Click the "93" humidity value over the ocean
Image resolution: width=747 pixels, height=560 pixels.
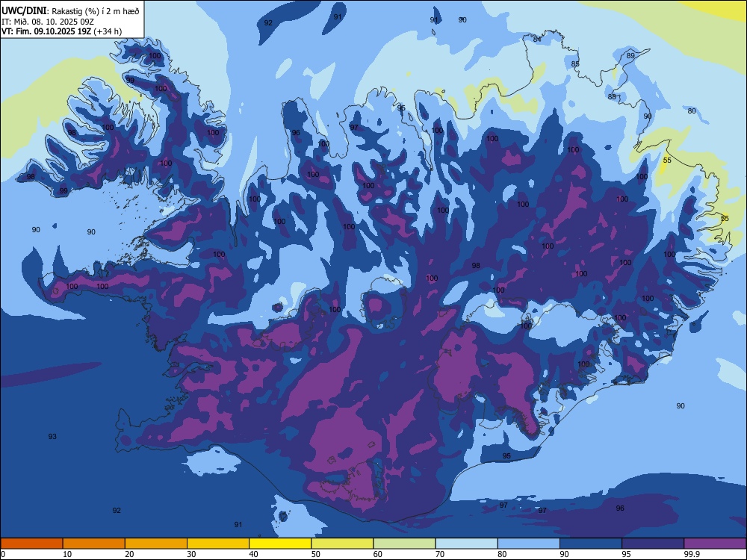pos(52,436)
